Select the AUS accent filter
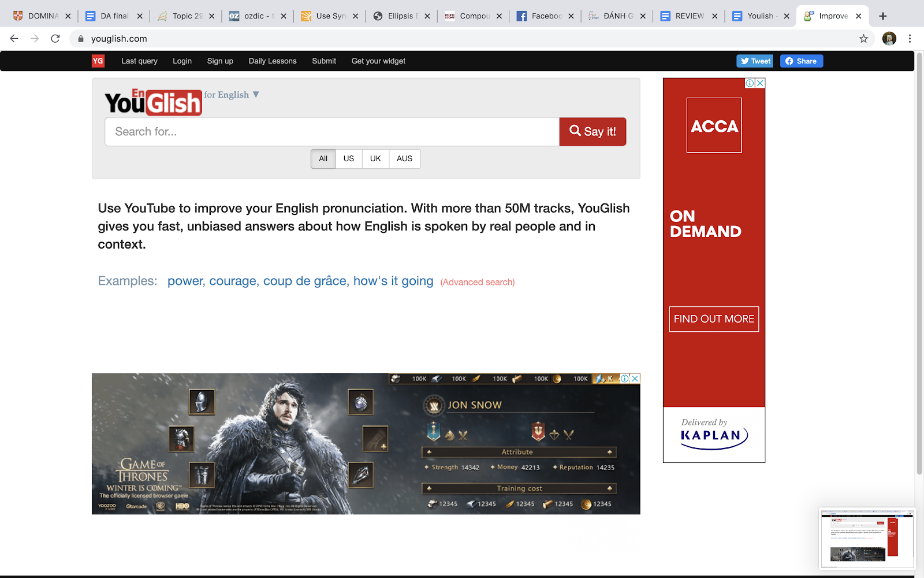Image resolution: width=924 pixels, height=578 pixels. tap(404, 158)
